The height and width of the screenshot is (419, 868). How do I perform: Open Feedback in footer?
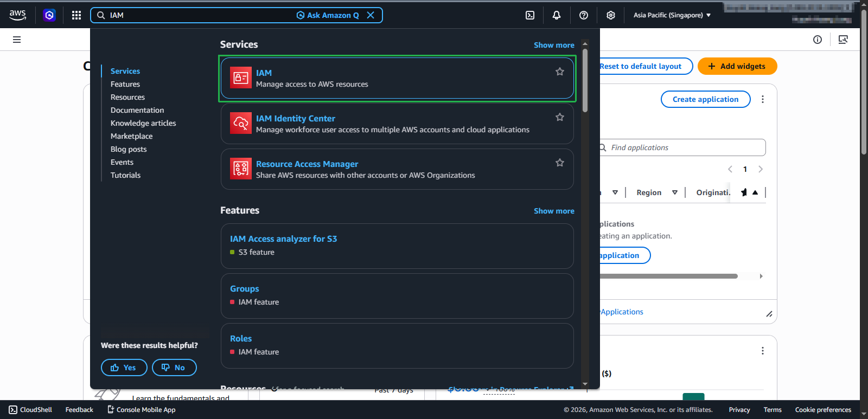[79, 410]
